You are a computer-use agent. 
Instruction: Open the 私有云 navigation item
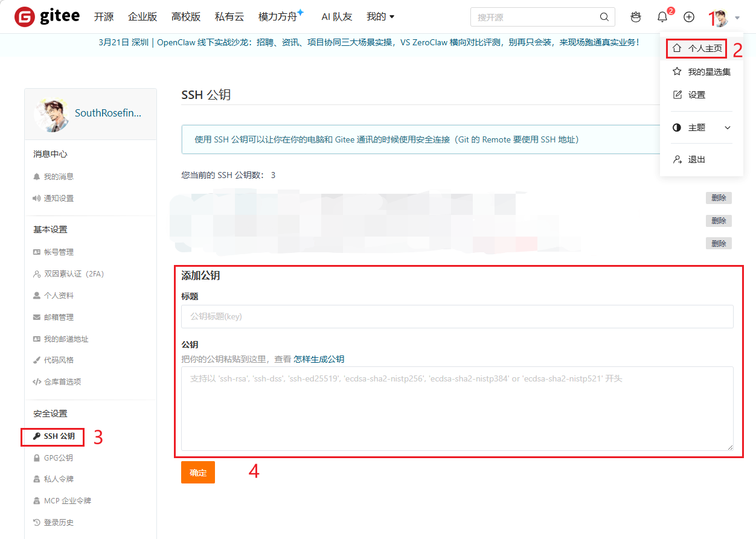[x=229, y=17]
